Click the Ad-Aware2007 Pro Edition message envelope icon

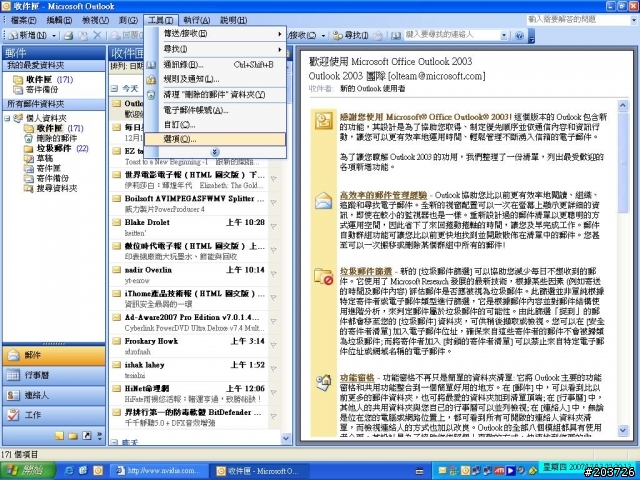(117, 317)
